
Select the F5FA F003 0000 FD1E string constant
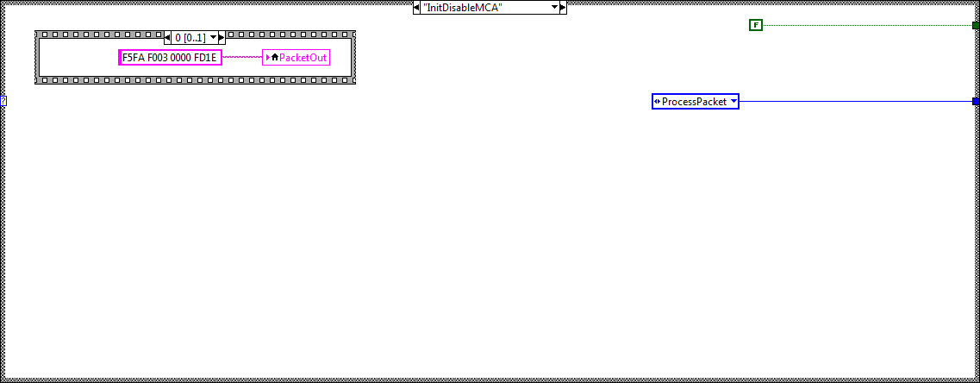pyautogui.click(x=170, y=58)
